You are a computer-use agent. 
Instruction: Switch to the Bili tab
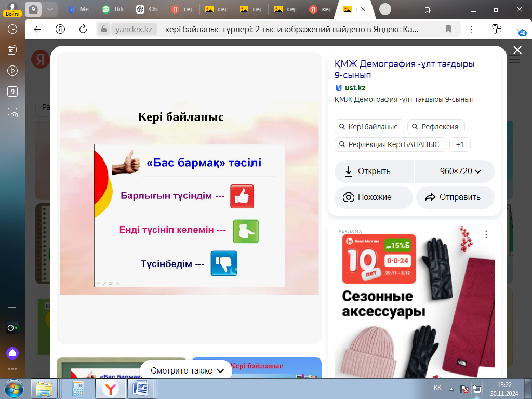[113, 9]
